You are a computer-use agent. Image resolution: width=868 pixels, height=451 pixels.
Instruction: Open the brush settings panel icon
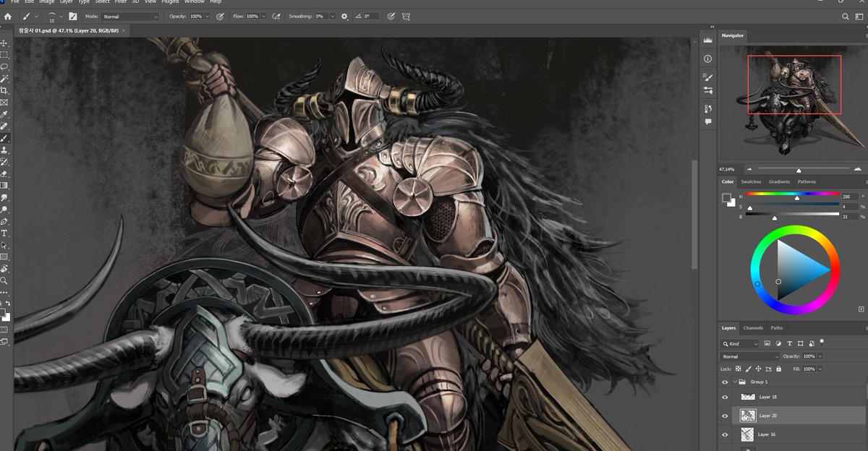tap(72, 16)
